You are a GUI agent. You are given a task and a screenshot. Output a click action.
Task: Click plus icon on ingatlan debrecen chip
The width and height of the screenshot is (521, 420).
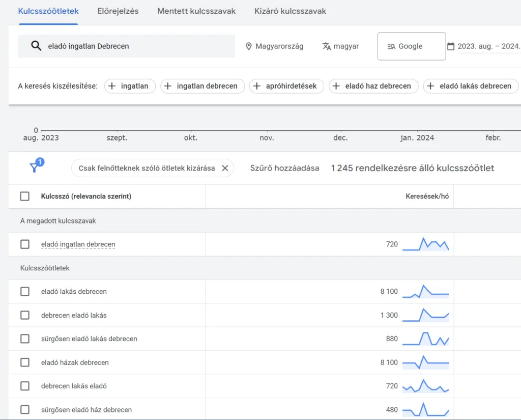click(x=168, y=86)
